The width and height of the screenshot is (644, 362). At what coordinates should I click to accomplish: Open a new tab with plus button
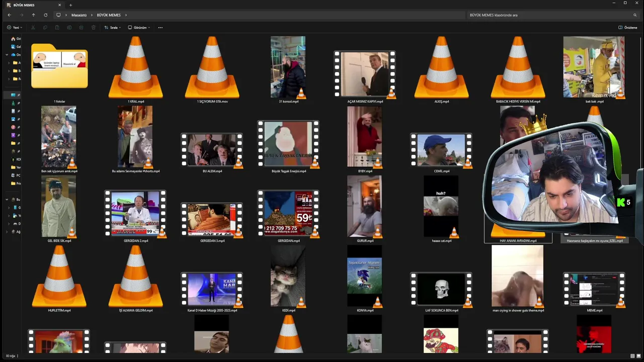(70, 5)
